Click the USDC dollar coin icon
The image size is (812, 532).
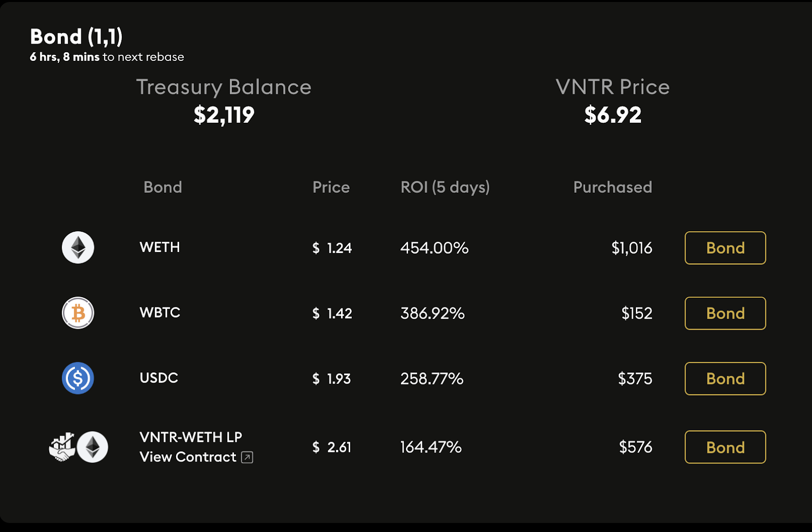pyautogui.click(x=78, y=378)
